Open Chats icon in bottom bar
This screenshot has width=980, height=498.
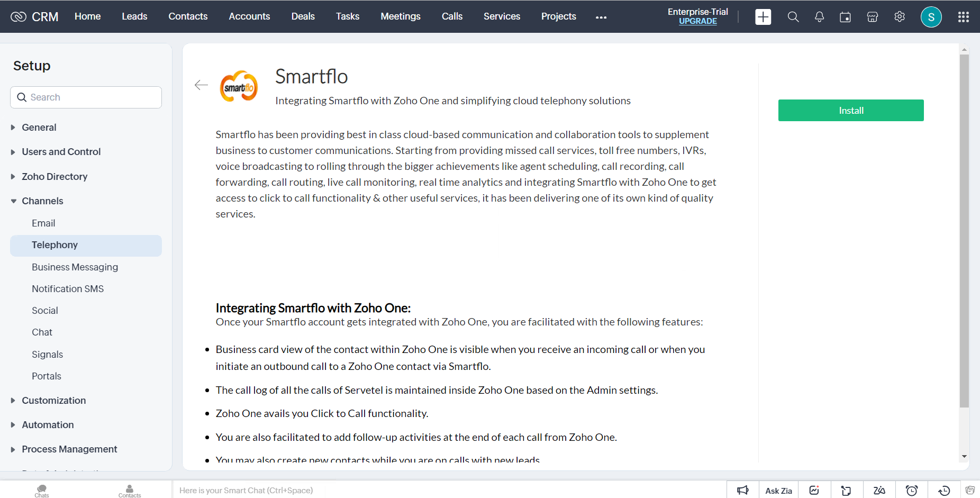pos(42,491)
